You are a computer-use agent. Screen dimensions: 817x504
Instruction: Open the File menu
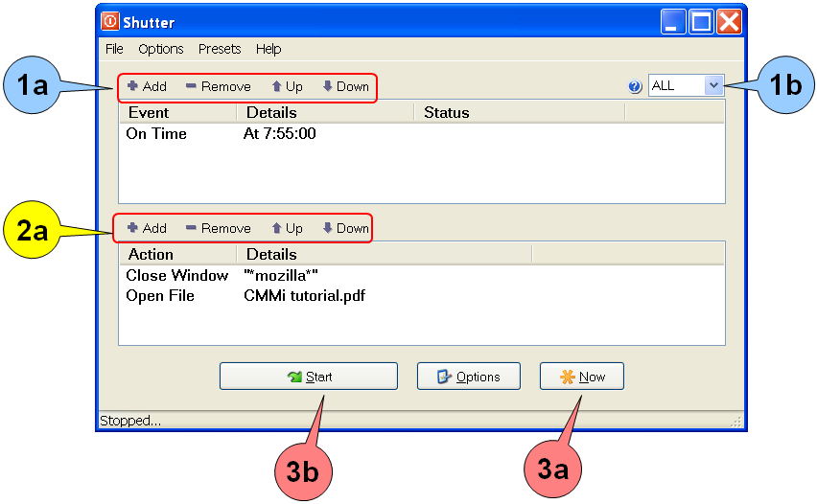[x=114, y=49]
